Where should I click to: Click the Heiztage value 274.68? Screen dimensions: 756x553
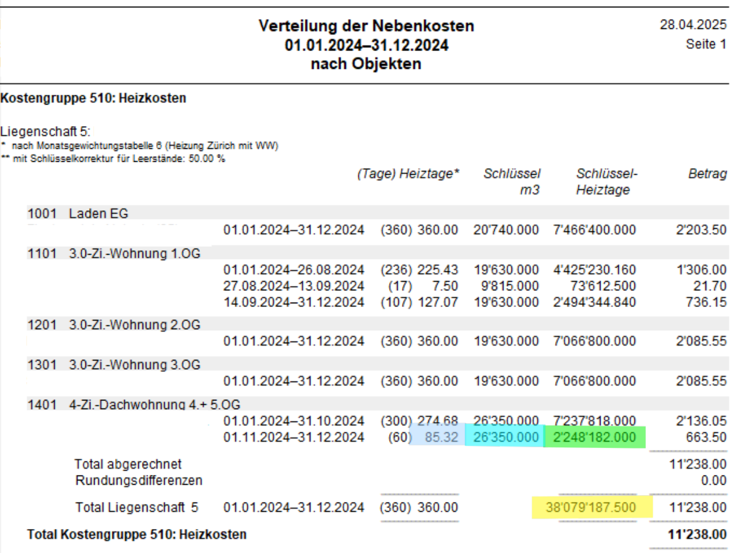pyautogui.click(x=438, y=421)
